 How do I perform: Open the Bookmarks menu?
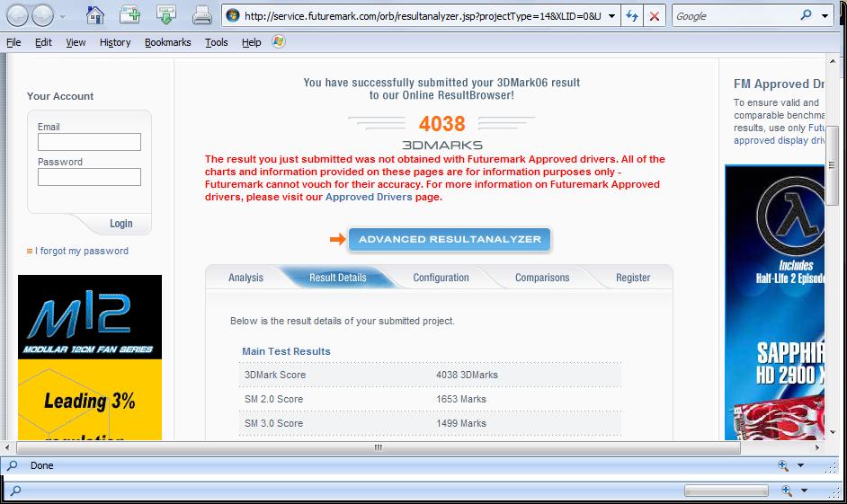(167, 42)
